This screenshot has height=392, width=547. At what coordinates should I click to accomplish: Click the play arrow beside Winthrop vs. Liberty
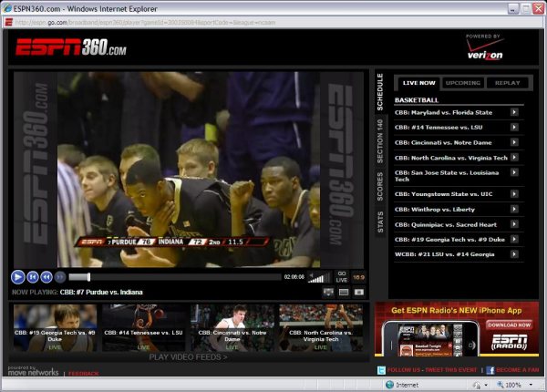514,209
